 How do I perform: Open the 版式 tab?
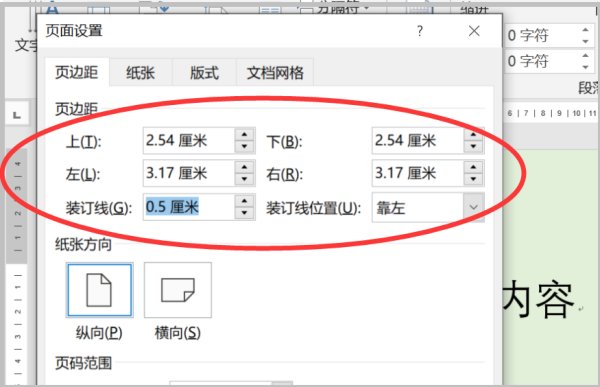tap(204, 72)
